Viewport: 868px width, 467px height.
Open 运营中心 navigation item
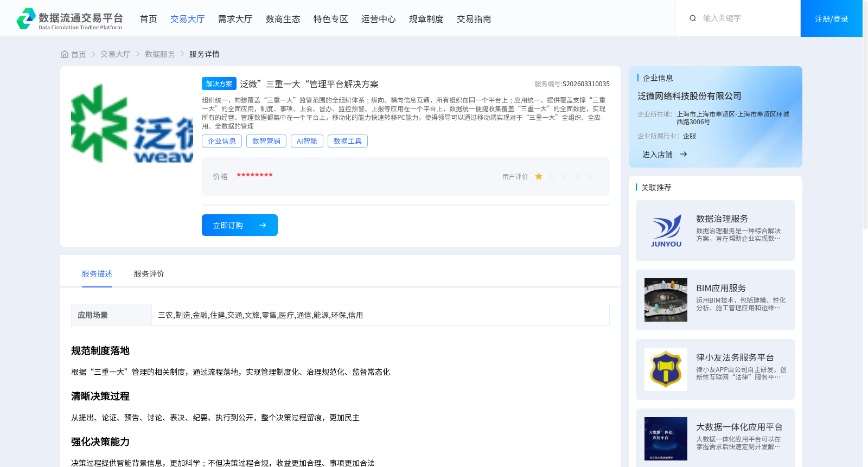[x=379, y=19]
